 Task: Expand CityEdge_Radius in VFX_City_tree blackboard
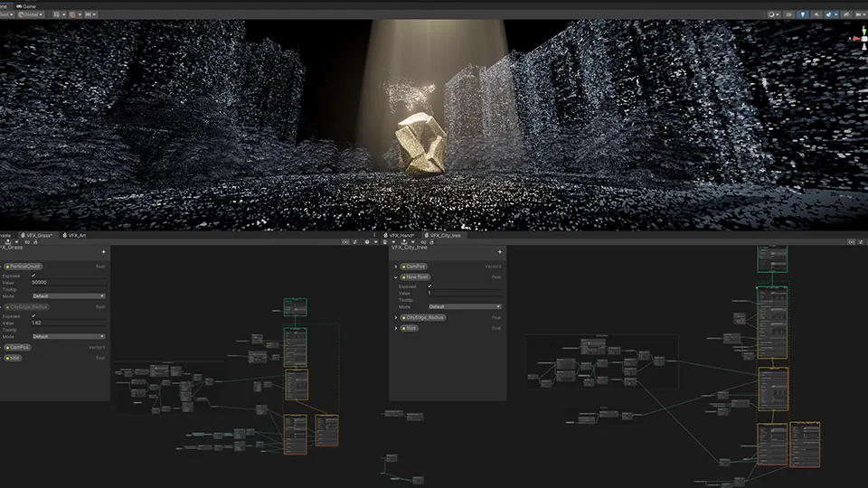[x=396, y=317]
